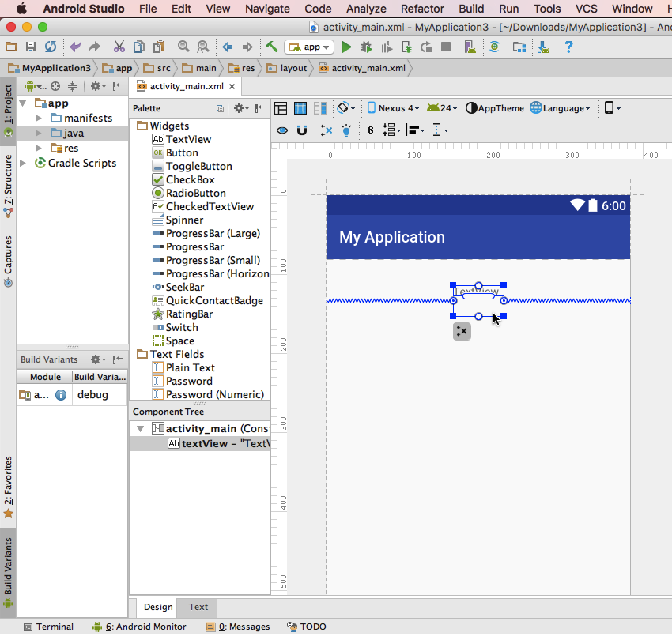Expand the Gradle Scripts node arrow
Image resolution: width=672 pixels, height=636 pixels.
click(23, 164)
